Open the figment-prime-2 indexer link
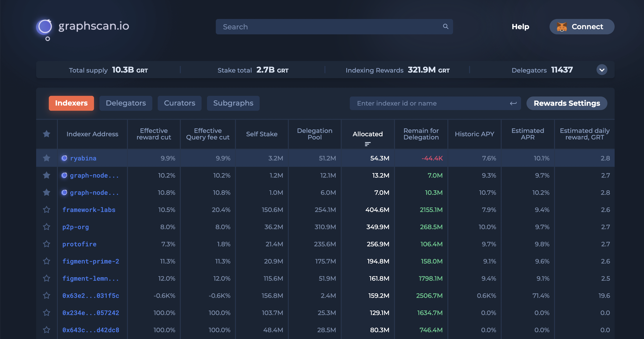 point(91,261)
